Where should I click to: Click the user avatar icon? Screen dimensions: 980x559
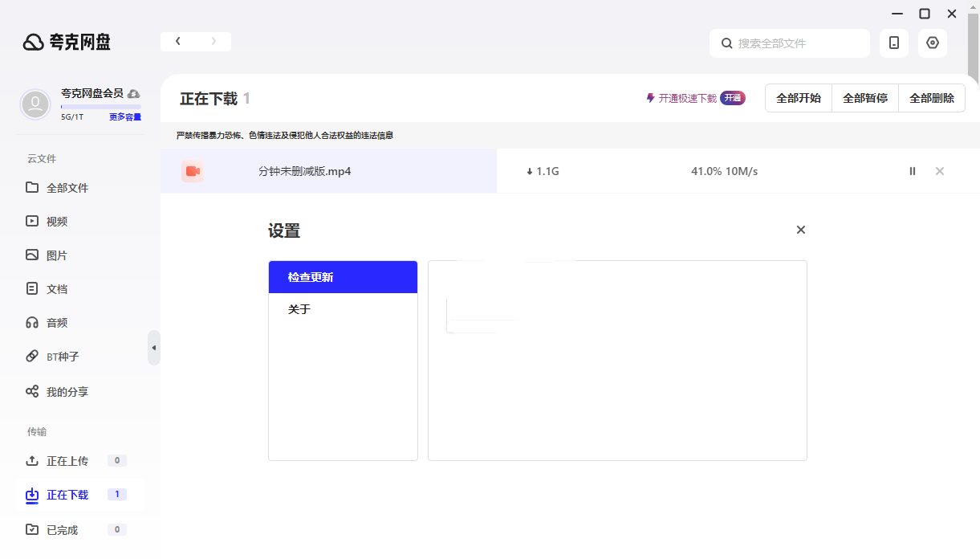tap(35, 104)
